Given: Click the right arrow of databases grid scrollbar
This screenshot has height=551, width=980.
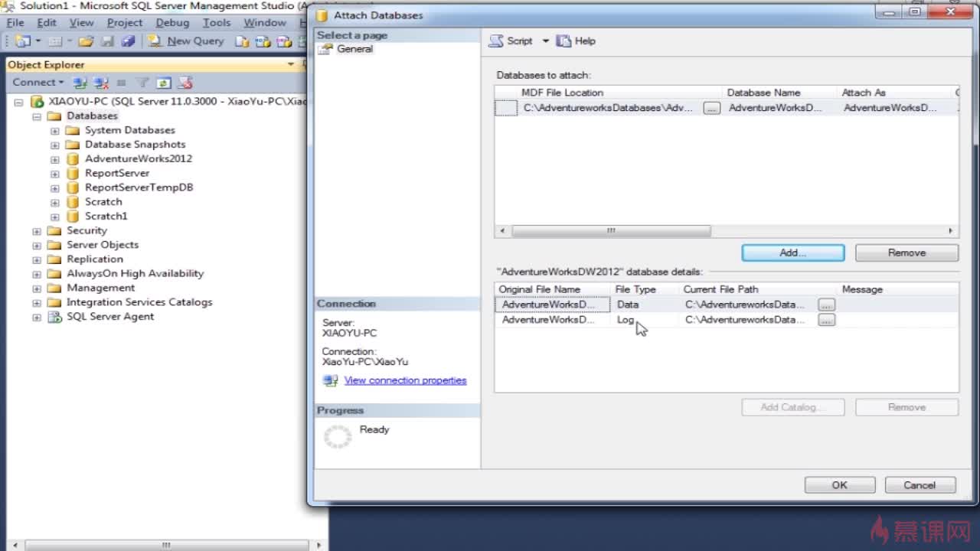Looking at the screenshot, I should coord(950,230).
